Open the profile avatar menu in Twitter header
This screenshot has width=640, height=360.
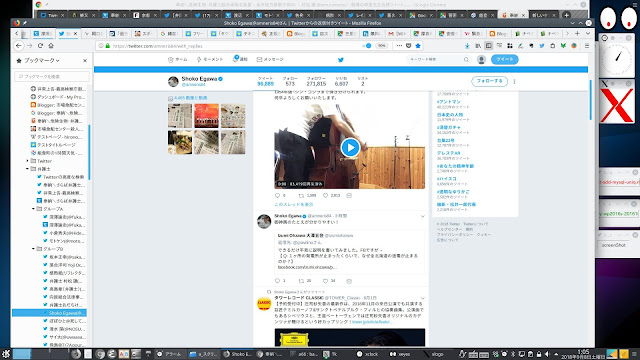pos(481,60)
